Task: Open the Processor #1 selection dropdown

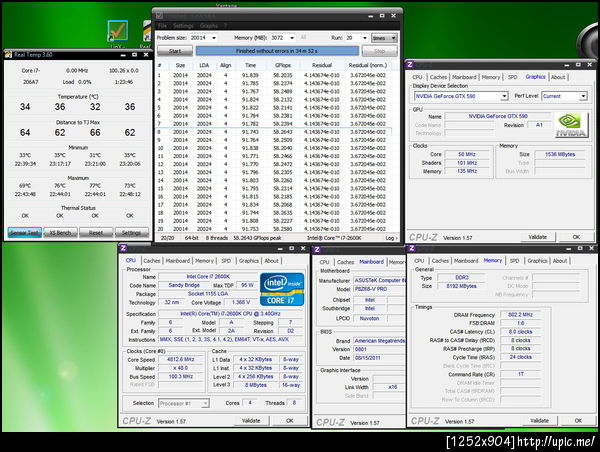Action: tap(205, 403)
